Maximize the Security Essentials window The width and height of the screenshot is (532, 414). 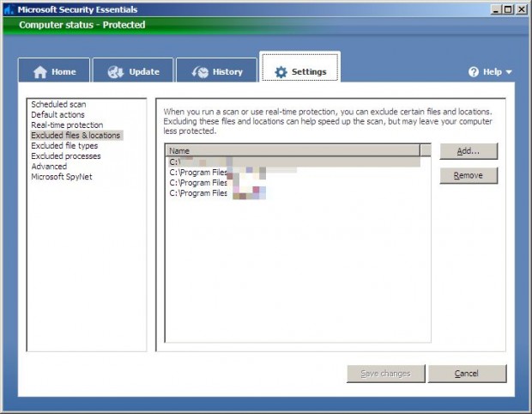508,9
